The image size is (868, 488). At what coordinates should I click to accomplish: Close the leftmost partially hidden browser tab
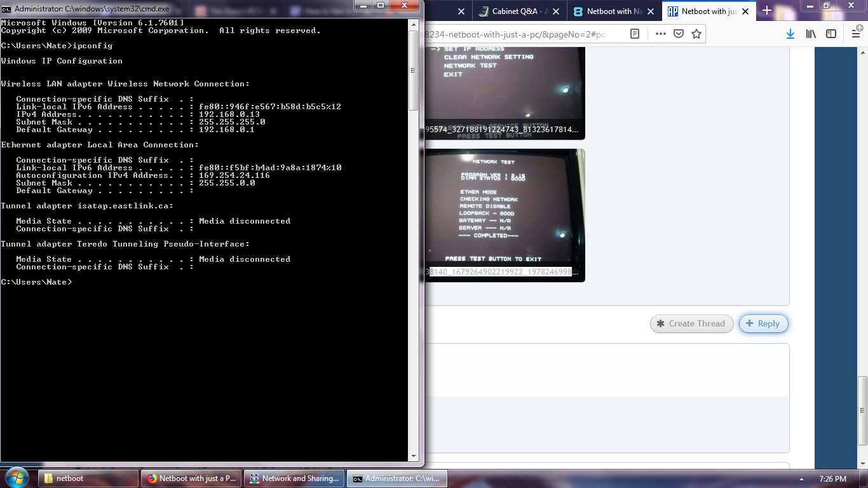[x=461, y=11]
